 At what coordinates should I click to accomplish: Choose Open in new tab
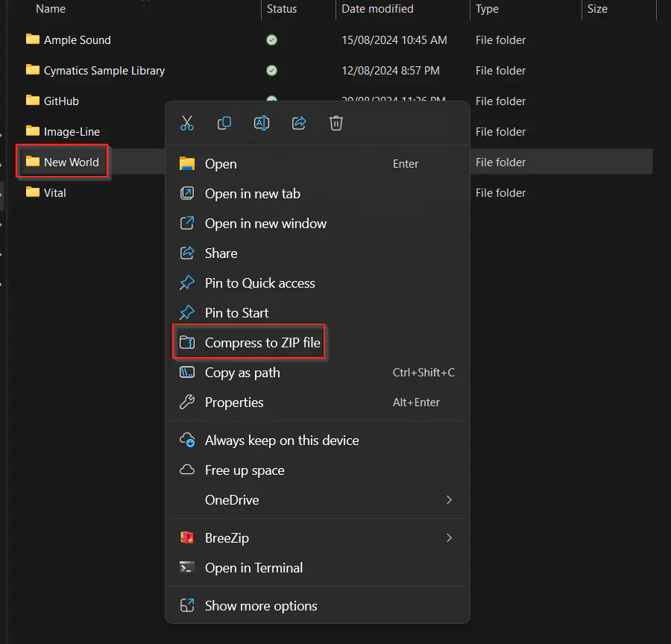(x=252, y=194)
